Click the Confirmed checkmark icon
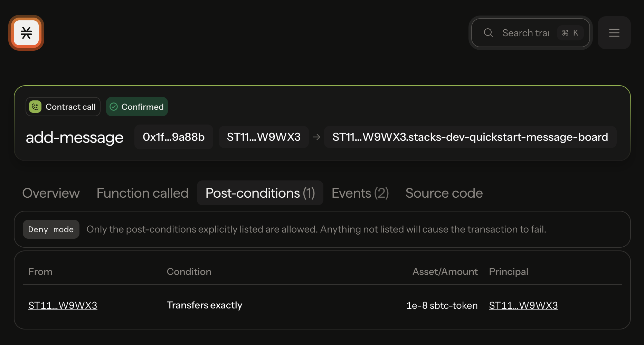644x345 pixels. click(x=114, y=107)
